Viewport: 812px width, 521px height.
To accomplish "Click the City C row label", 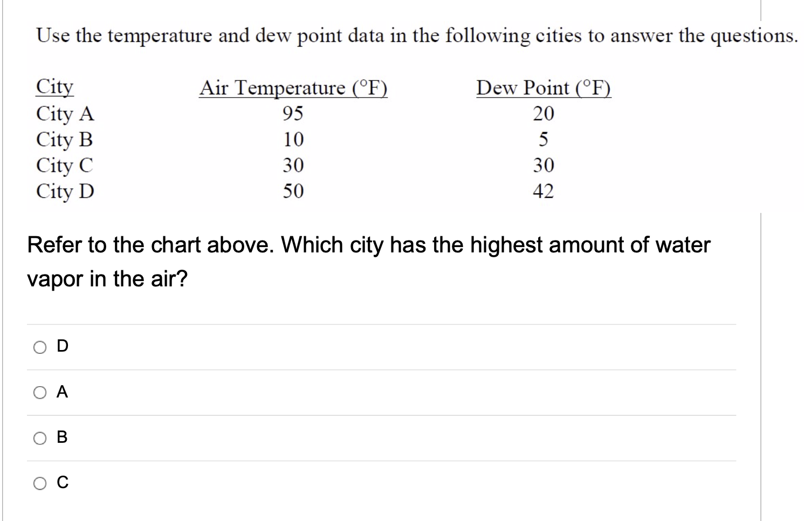I will (x=64, y=166).
